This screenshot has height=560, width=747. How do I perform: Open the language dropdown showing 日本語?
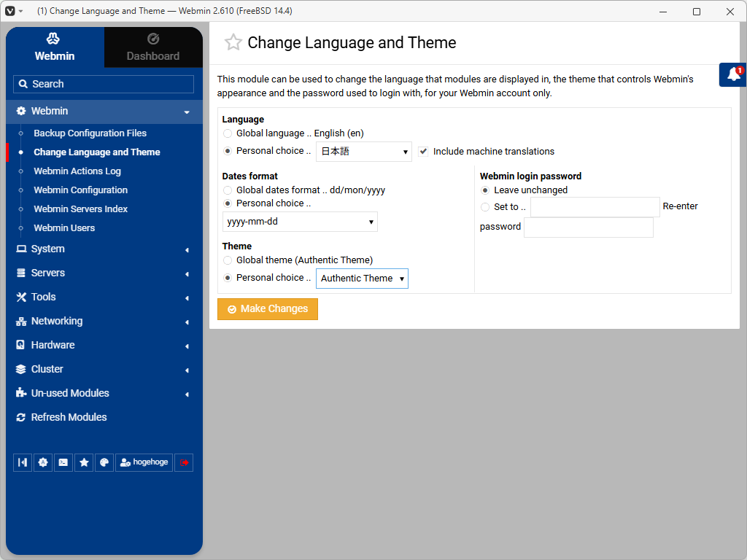(364, 152)
